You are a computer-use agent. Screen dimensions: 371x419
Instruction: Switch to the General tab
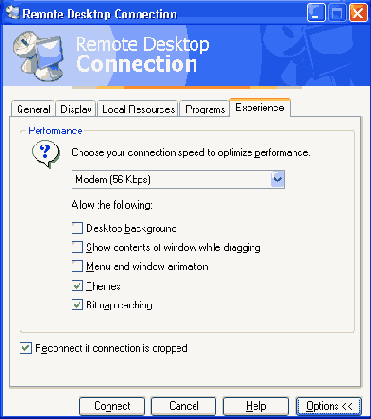pyautogui.click(x=33, y=109)
